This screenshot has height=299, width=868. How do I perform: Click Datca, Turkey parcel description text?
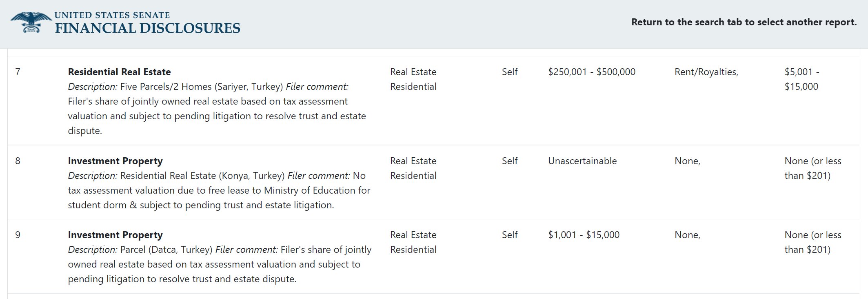[x=166, y=250]
